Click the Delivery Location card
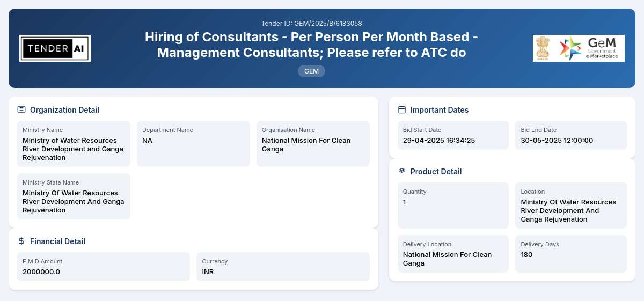 pos(453,254)
